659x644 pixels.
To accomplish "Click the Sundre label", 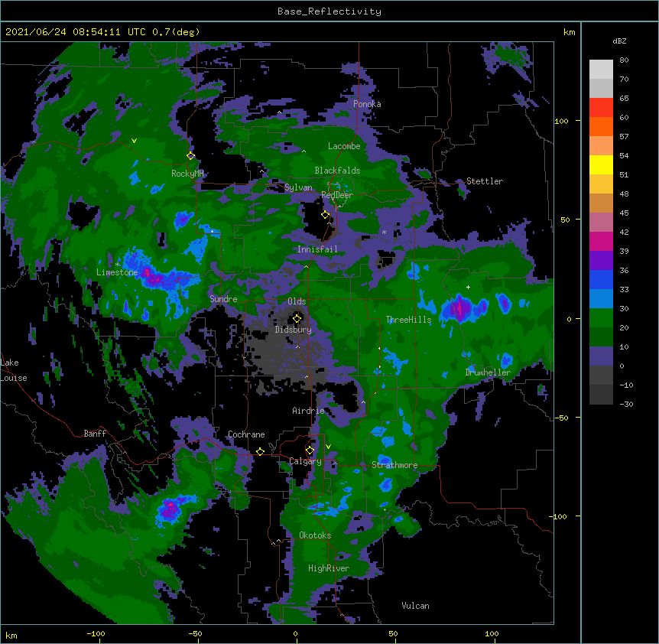I will tap(223, 299).
